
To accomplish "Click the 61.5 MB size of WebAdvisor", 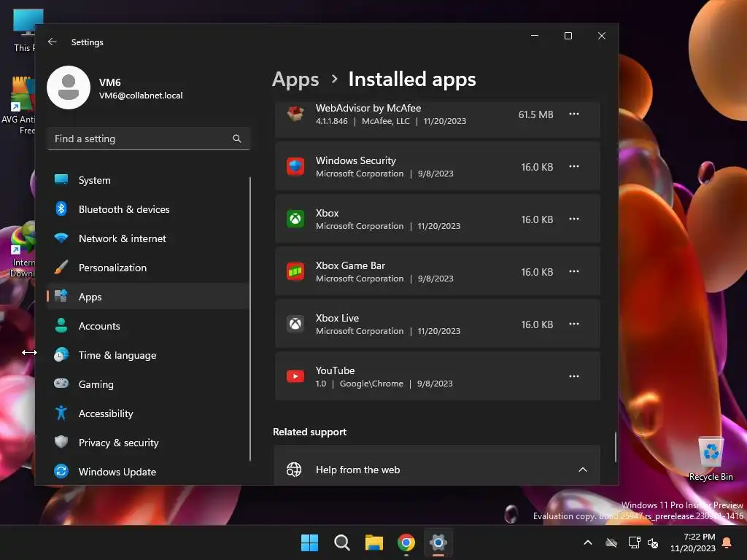I will [x=536, y=114].
